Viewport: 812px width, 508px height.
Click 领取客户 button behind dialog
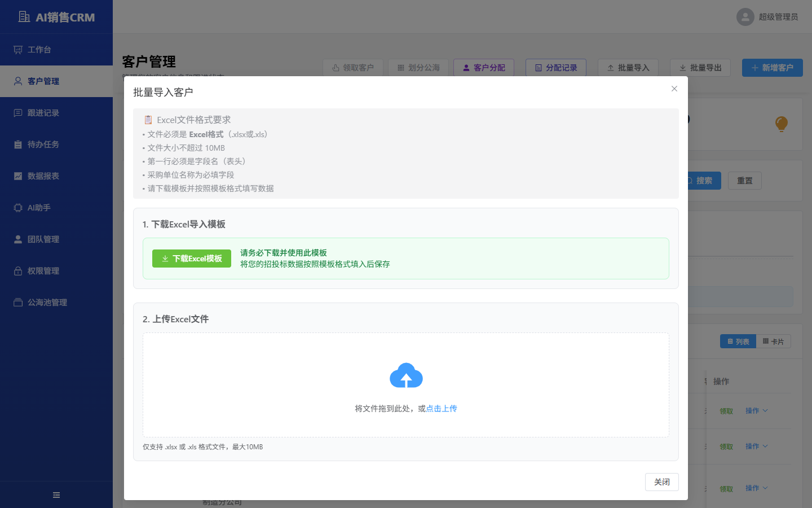353,68
